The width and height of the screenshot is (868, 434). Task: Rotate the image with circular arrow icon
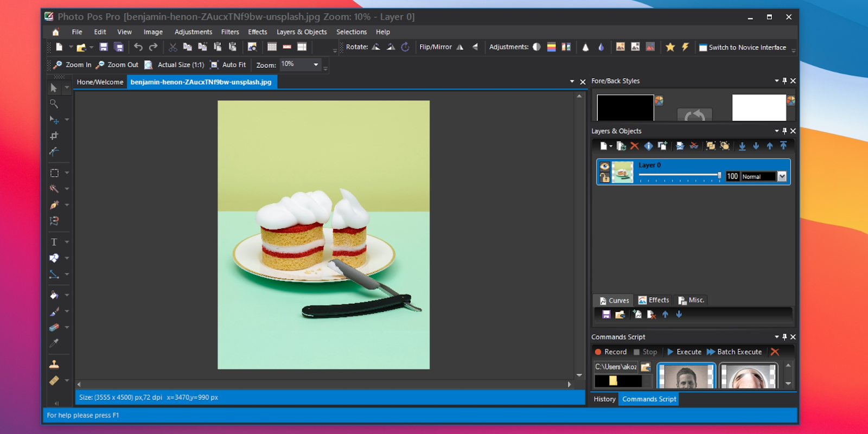[x=405, y=47]
